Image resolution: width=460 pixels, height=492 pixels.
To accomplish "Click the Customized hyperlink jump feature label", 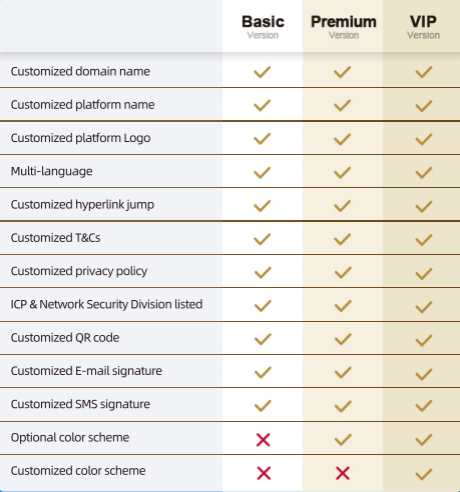I will click(x=82, y=205).
